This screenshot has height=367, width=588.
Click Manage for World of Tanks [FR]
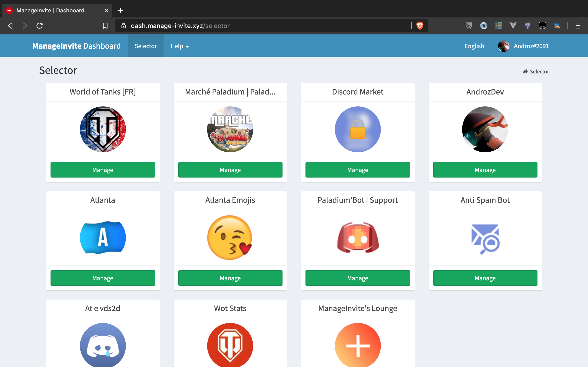point(103,170)
